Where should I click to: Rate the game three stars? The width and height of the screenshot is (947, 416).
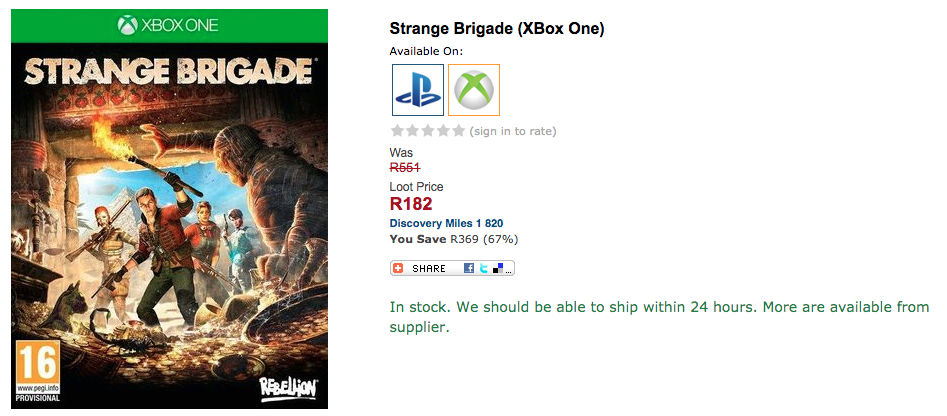[x=428, y=131]
